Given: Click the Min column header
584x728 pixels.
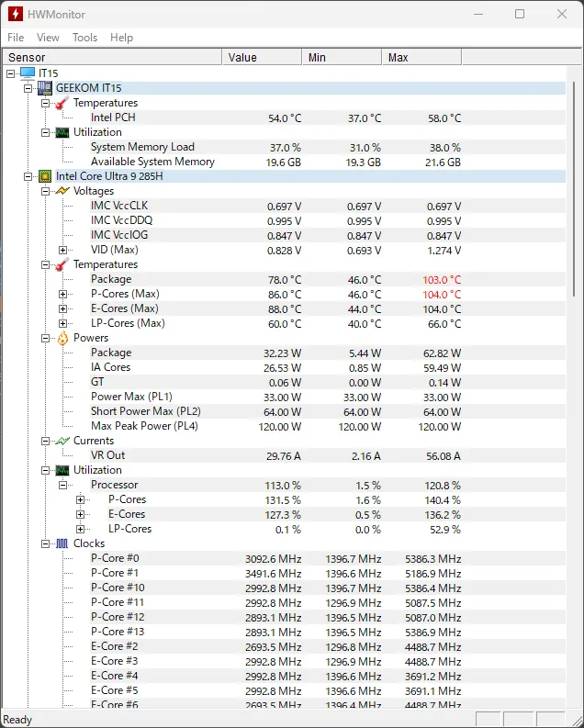Looking at the screenshot, I should coord(342,57).
